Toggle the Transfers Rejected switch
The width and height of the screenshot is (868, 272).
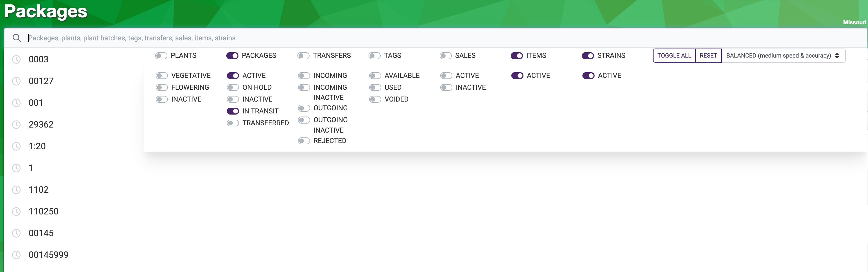304,141
